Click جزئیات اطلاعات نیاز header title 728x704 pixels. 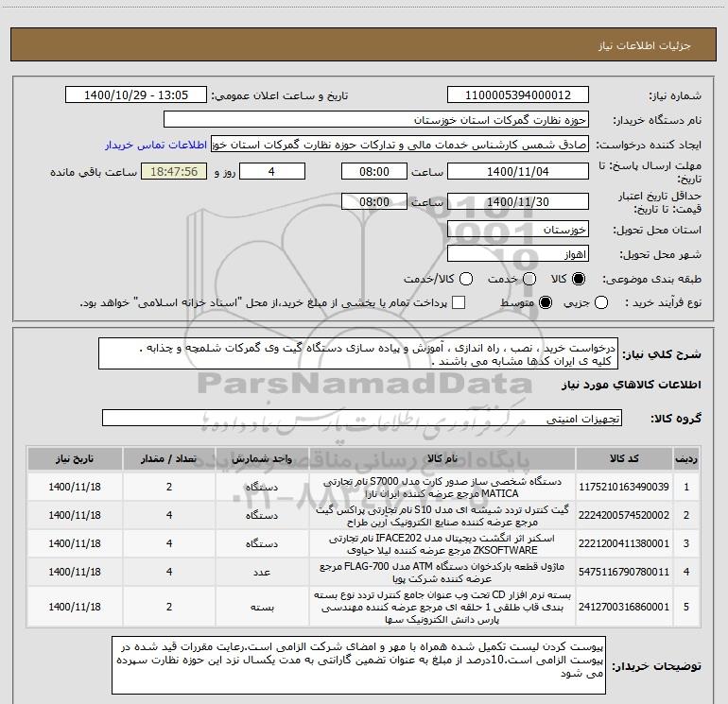click(645, 45)
